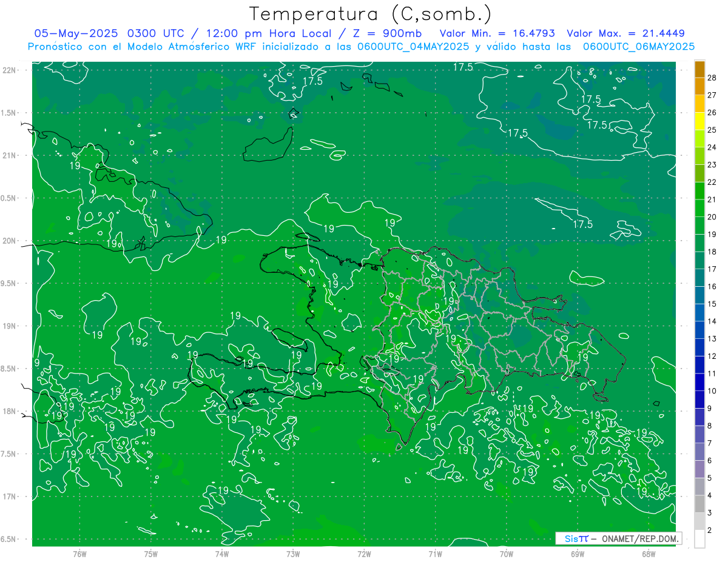Select the "Valor Min. = 16.4793" readout

click(x=499, y=33)
